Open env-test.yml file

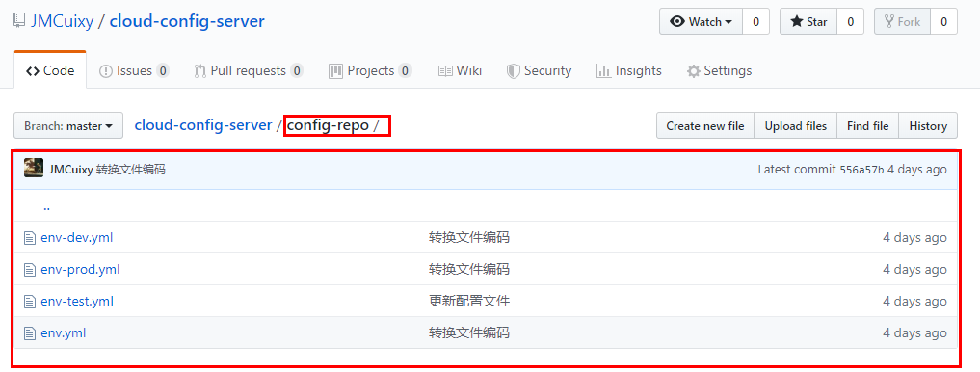(77, 302)
